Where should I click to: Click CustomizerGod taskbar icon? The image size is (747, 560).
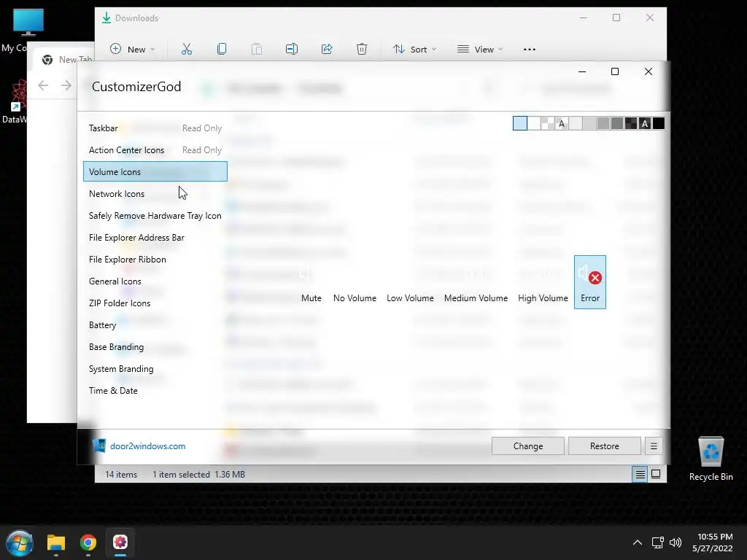point(120,542)
